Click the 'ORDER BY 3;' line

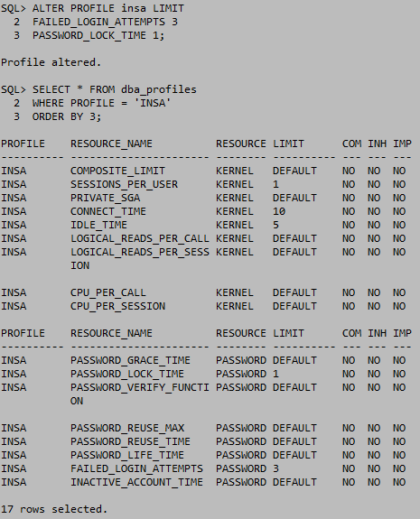pyautogui.click(x=67, y=116)
